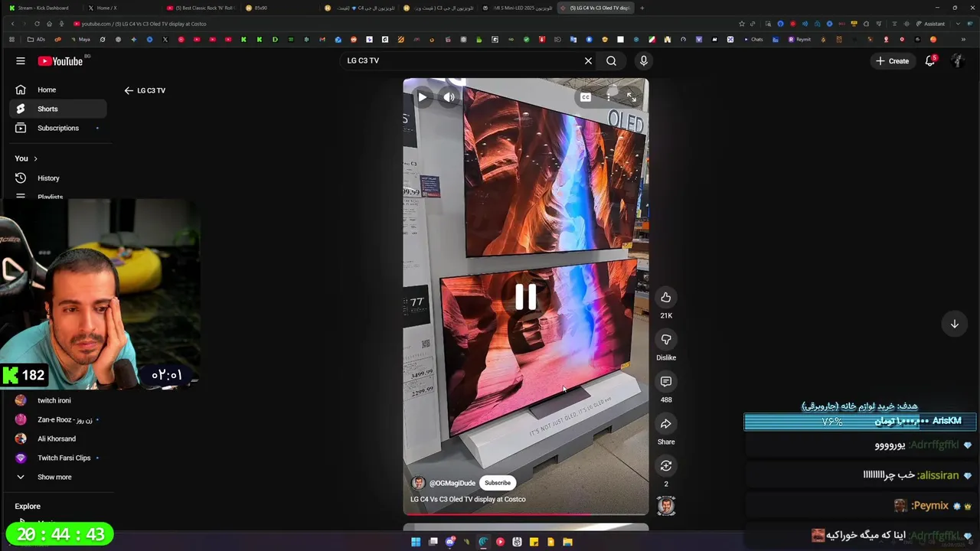Screen dimensions: 980x551
Task: Open the Zan-e Rooz subscription
Action: (x=58, y=419)
